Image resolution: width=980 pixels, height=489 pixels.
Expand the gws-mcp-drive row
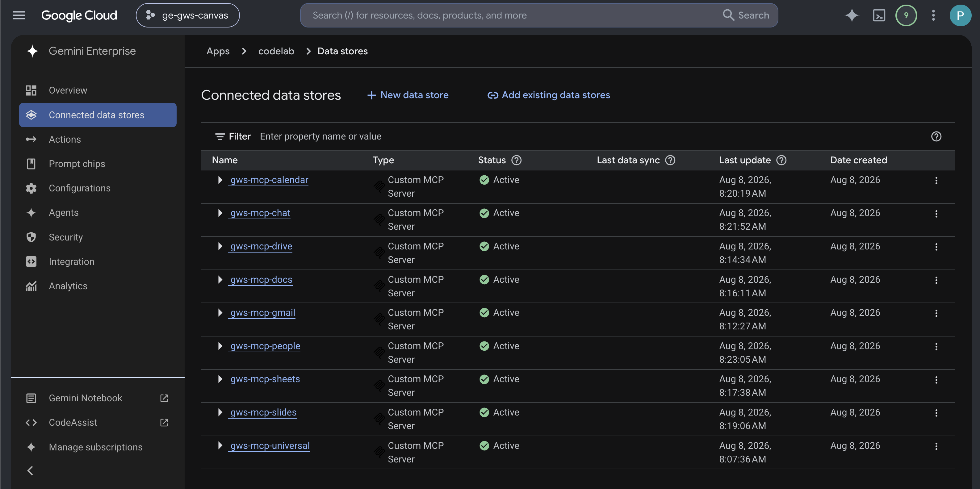pos(220,246)
